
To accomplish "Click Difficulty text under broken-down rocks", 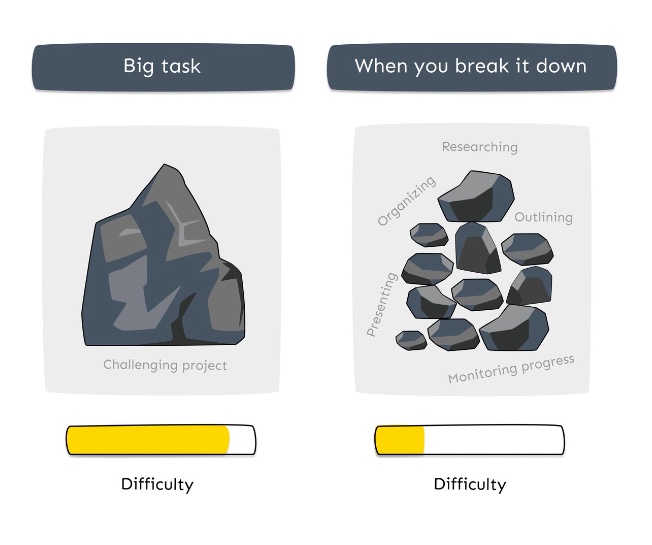I will [x=470, y=484].
